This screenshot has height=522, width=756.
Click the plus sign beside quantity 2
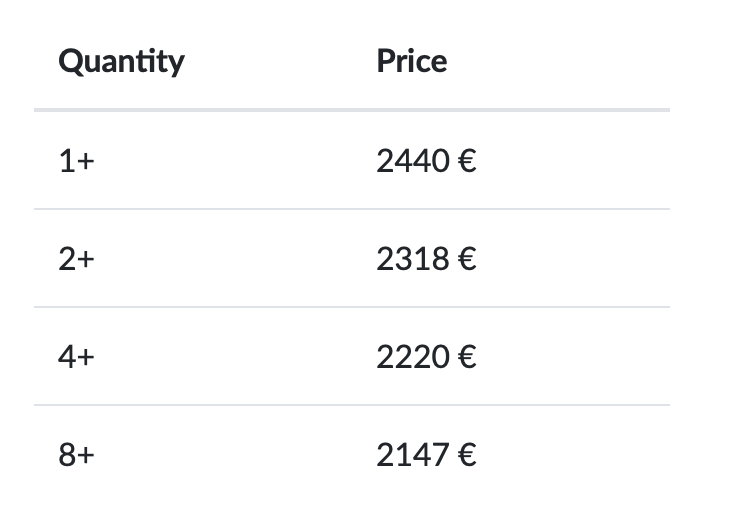(85, 260)
